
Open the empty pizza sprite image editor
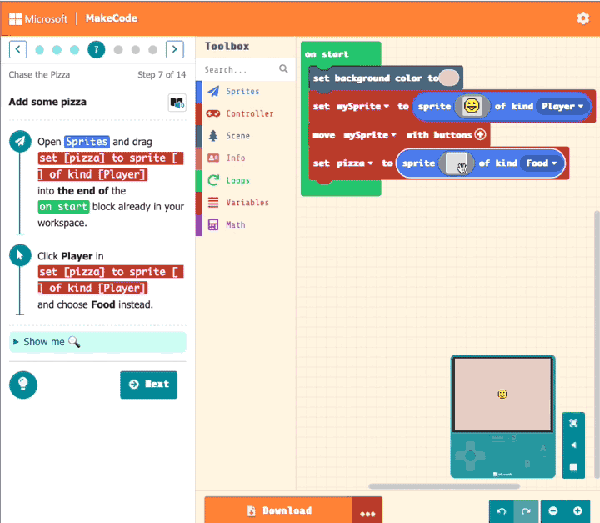[456, 163]
